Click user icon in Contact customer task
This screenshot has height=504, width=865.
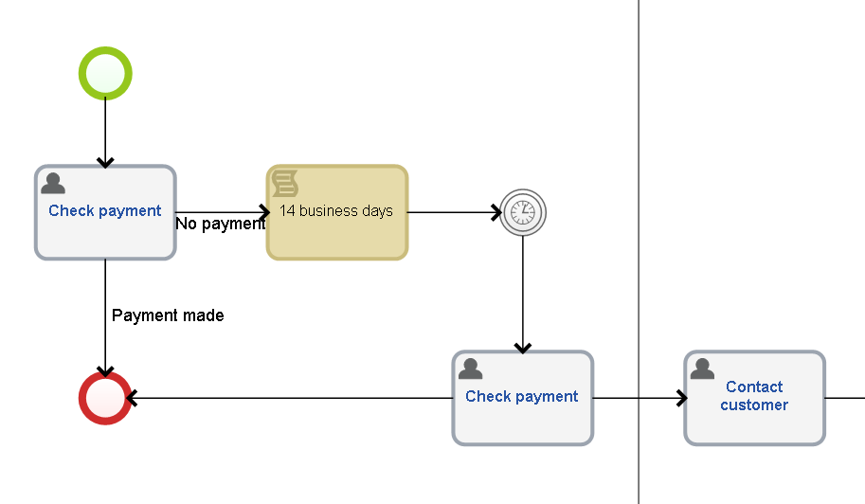pyautogui.click(x=702, y=369)
